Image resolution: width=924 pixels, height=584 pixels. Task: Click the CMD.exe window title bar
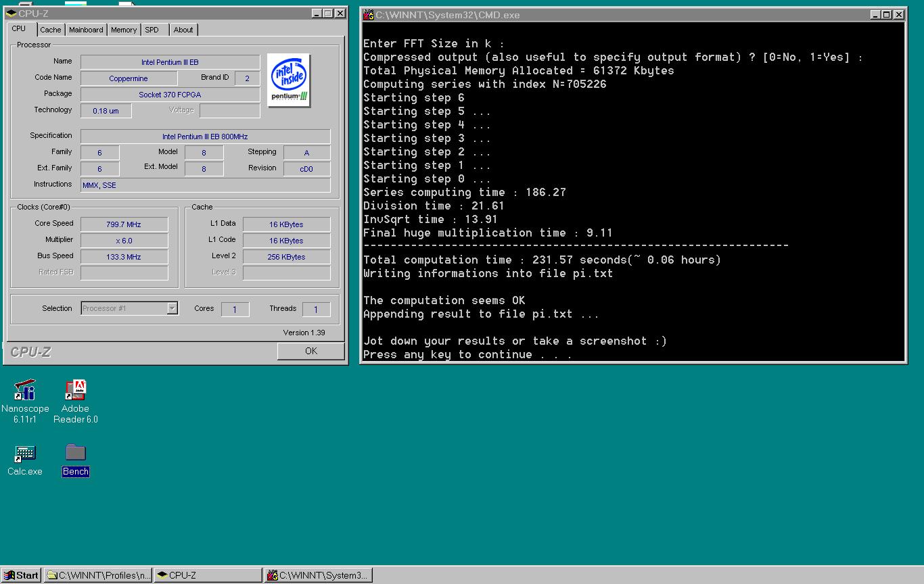click(x=633, y=14)
